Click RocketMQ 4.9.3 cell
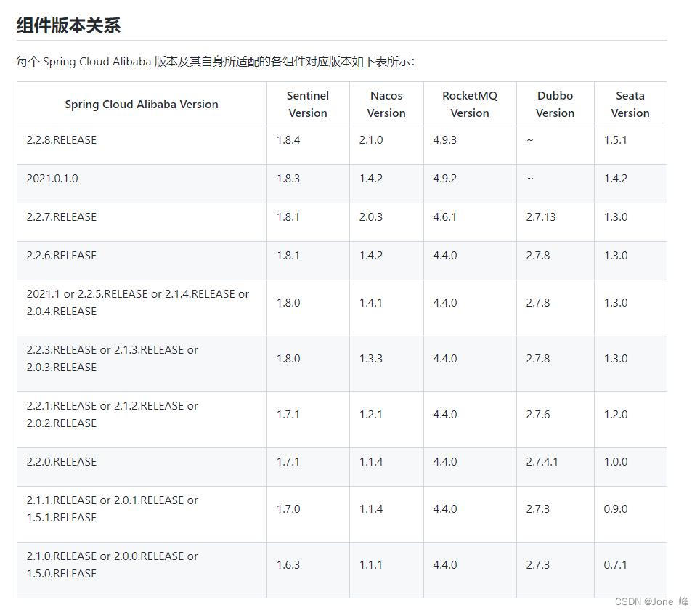The image size is (700, 613). tap(444, 139)
